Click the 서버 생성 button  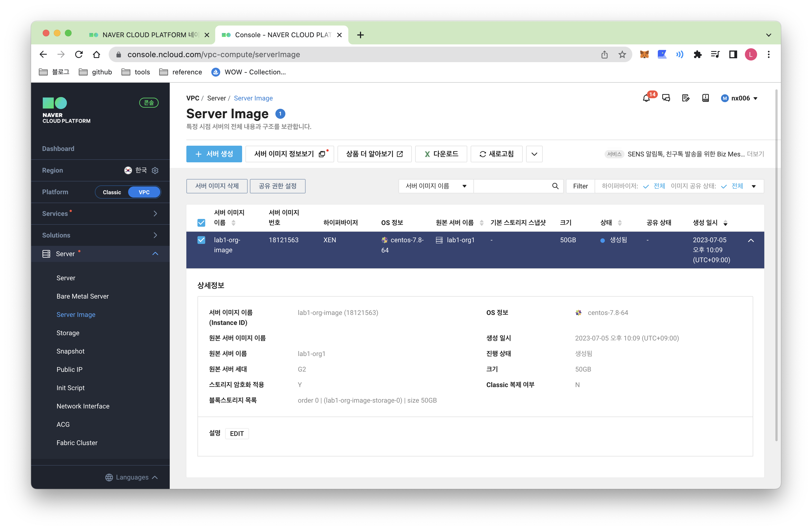(214, 154)
